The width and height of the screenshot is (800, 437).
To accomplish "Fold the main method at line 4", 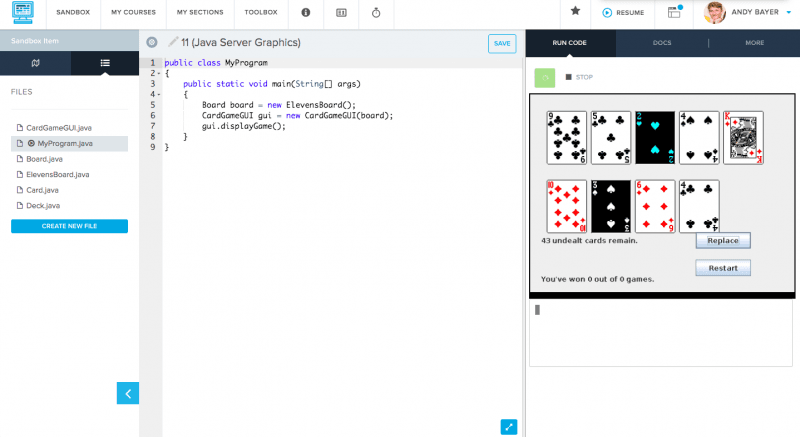I will pyautogui.click(x=158, y=95).
